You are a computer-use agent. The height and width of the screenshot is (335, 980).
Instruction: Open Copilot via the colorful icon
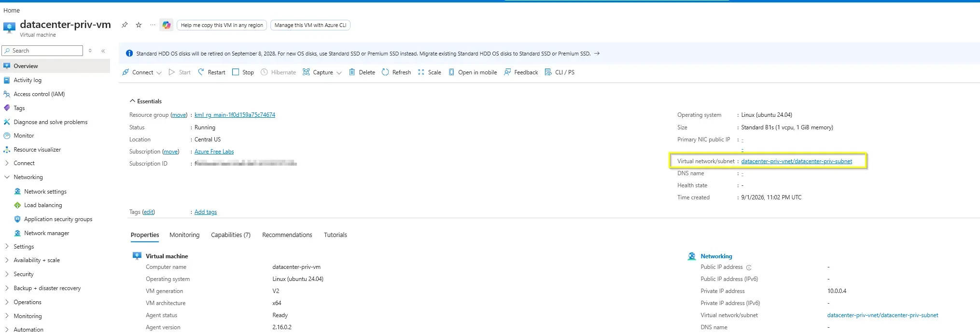(x=167, y=25)
